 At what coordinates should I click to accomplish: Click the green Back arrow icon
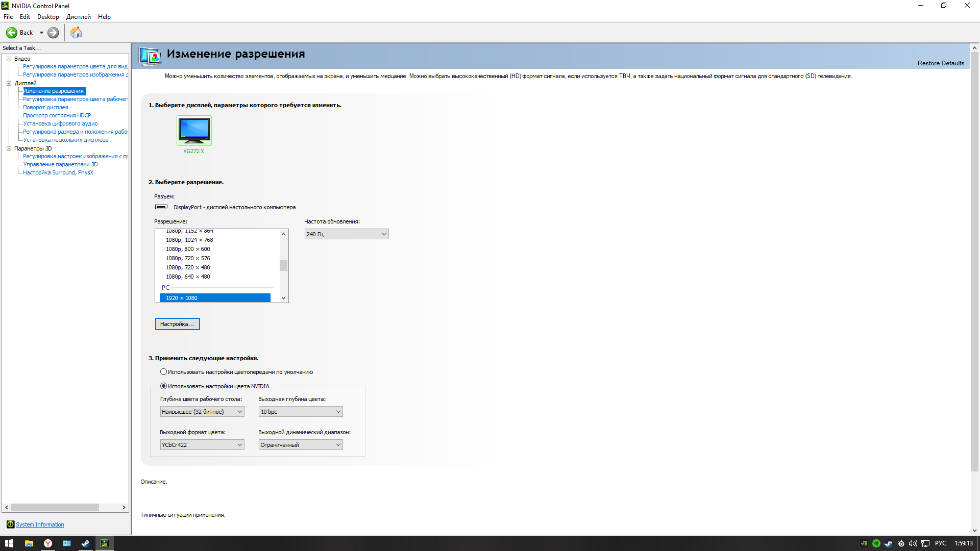(x=11, y=33)
